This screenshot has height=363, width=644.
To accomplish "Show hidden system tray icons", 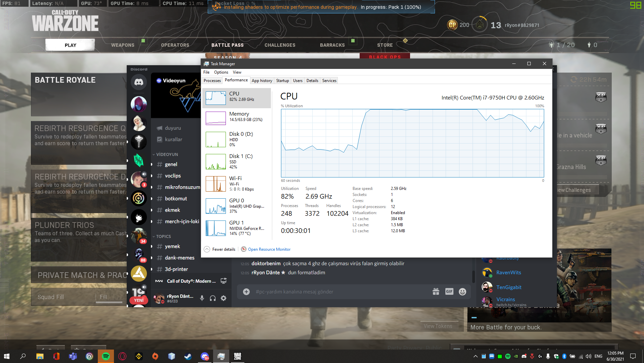I will click(475, 356).
